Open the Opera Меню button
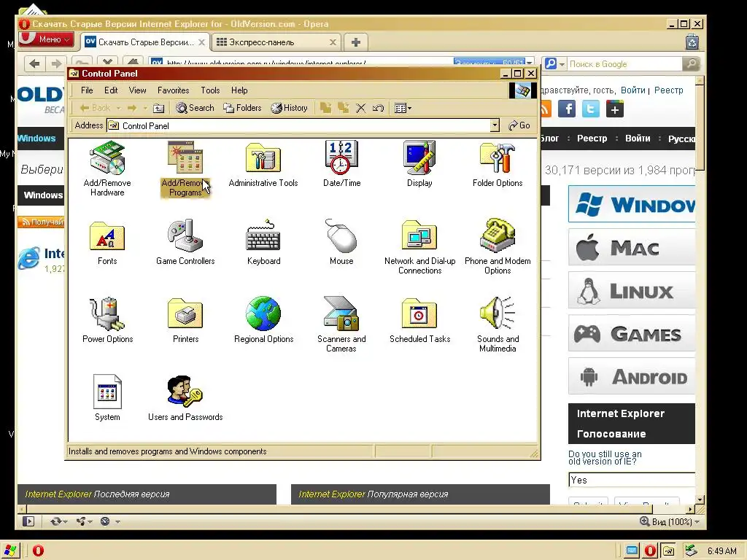 pyautogui.click(x=46, y=39)
